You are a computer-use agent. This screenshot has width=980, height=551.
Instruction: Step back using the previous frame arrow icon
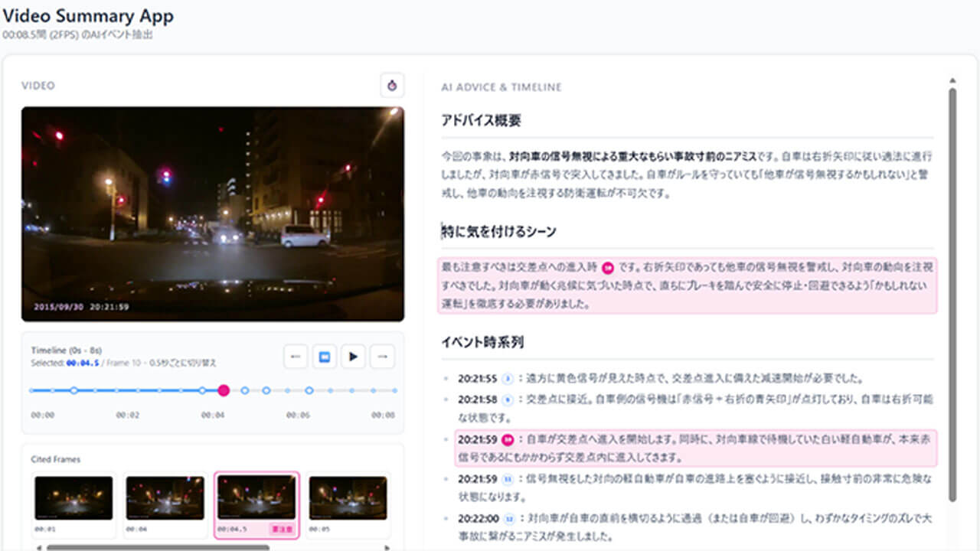[x=295, y=356]
